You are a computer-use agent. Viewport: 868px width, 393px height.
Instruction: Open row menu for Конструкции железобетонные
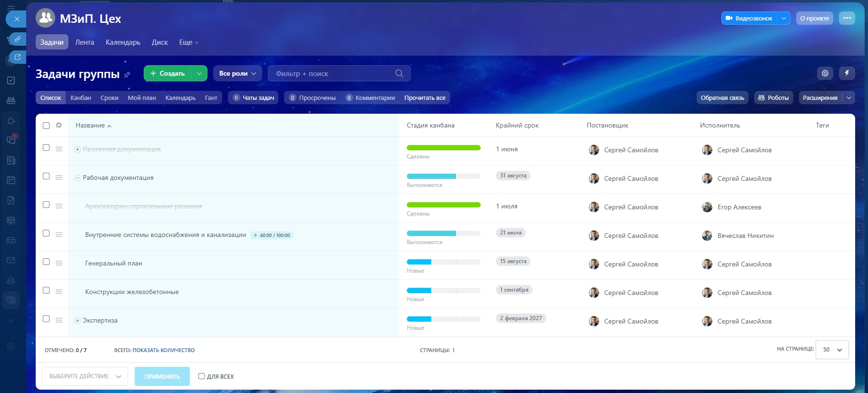[59, 292]
